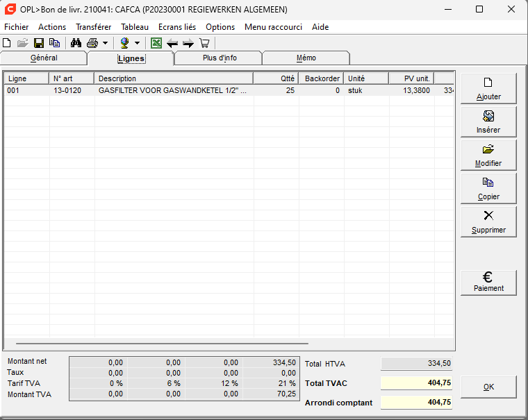The image size is (528, 420).
Task: Open the Ecrans liés menu
Action: [x=177, y=27]
